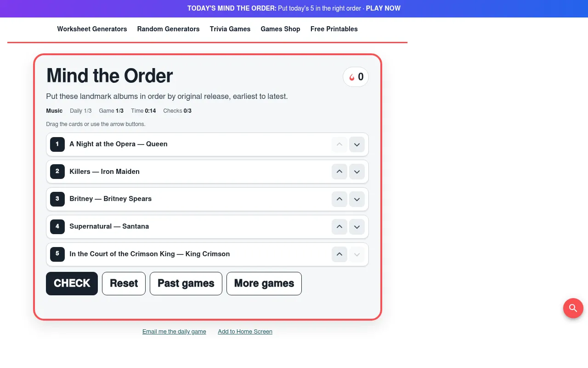Viewport: 588px width, 368px height.
Task: Select the Britney — Britney Spears card
Action: point(207,199)
